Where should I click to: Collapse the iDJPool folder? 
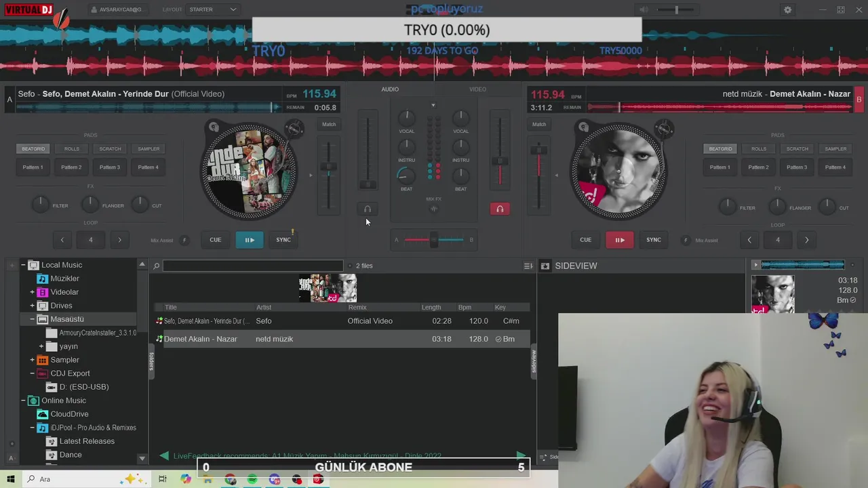pyautogui.click(x=32, y=428)
